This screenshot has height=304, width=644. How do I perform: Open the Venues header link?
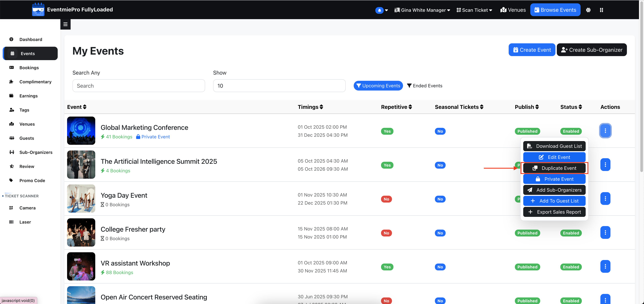[513, 10]
